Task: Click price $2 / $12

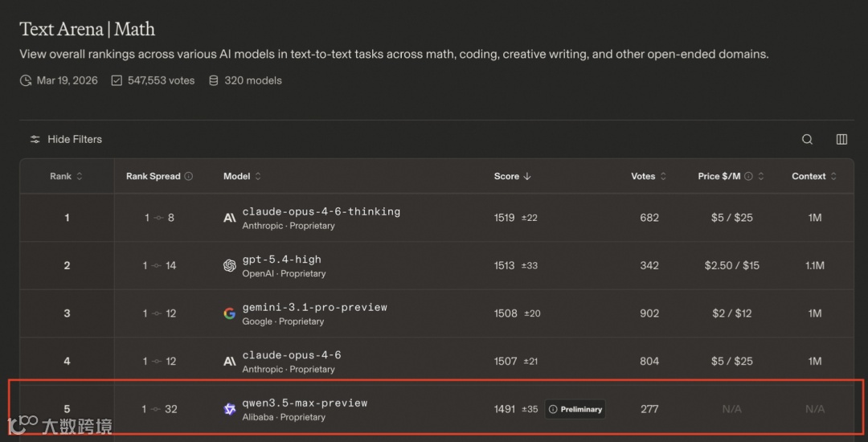Action: tap(732, 313)
